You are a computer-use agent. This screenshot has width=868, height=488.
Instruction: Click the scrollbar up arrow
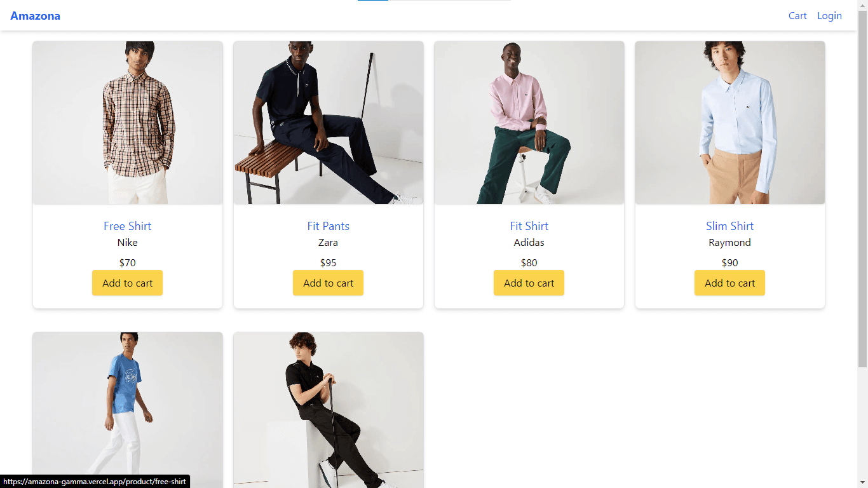(862, 5)
